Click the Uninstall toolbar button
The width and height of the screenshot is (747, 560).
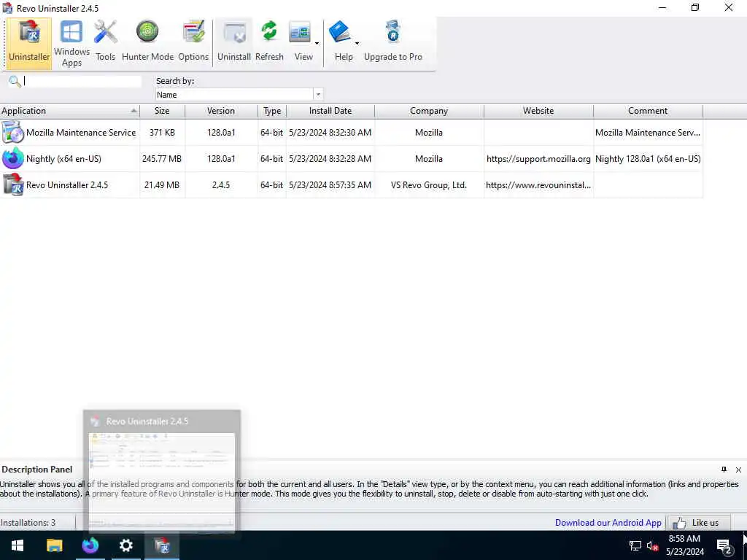(x=234, y=42)
